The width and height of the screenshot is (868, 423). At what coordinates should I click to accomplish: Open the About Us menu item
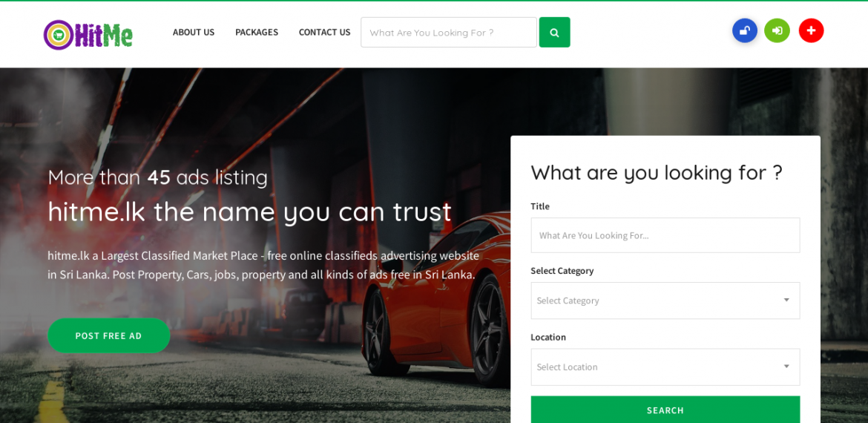194,32
